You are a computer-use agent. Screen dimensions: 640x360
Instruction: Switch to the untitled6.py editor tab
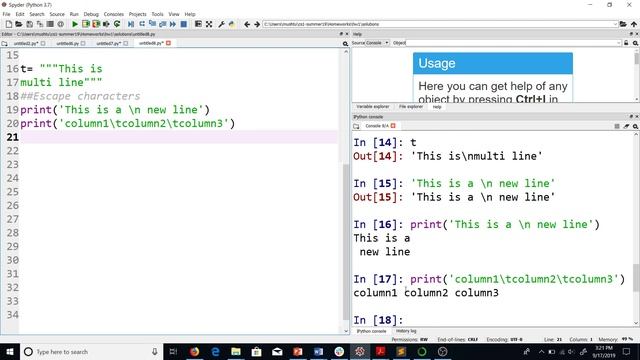point(67,43)
